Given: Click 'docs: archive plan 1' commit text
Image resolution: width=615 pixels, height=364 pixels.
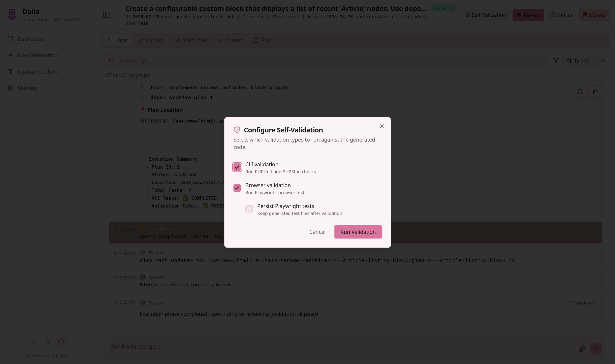Looking at the screenshot, I should tap(182, 98).
